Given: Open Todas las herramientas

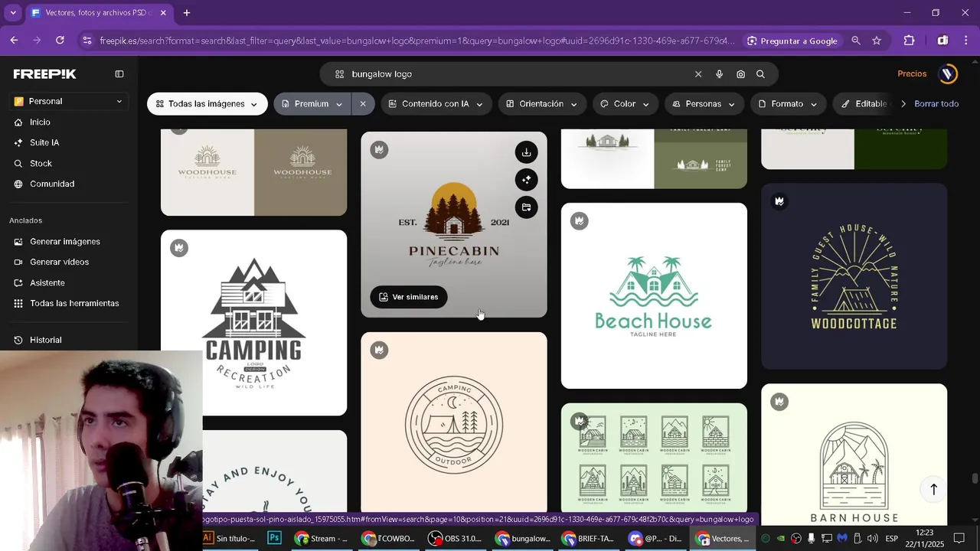Looking at the screenshot, I should 74,304.
